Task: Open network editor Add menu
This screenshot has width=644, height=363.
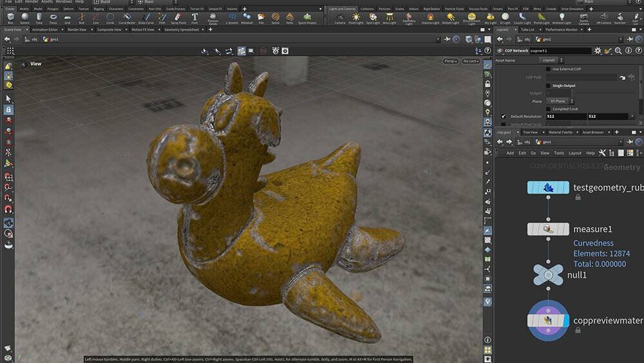Action: pyautogui.click(x=509, y=153)
